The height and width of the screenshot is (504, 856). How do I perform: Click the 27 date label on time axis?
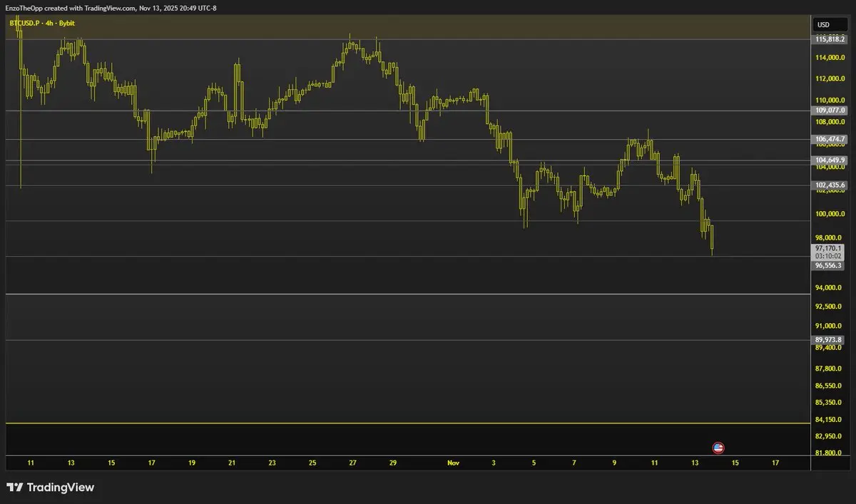point(353,463)
